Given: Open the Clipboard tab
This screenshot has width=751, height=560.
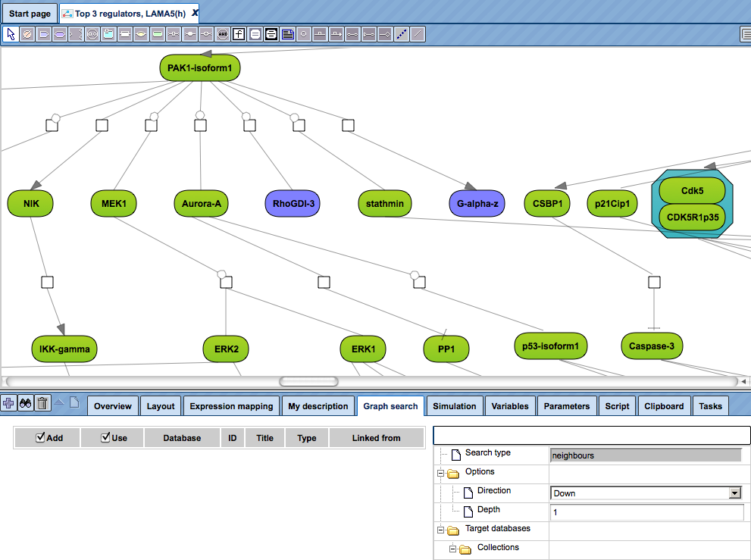Looking at the screenshot, I should coord(664,405).
